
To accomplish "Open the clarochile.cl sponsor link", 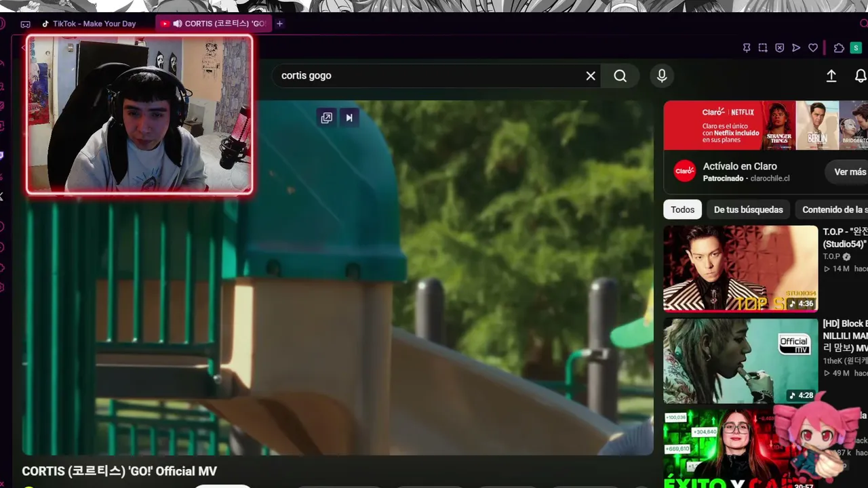I will point(770,178).
